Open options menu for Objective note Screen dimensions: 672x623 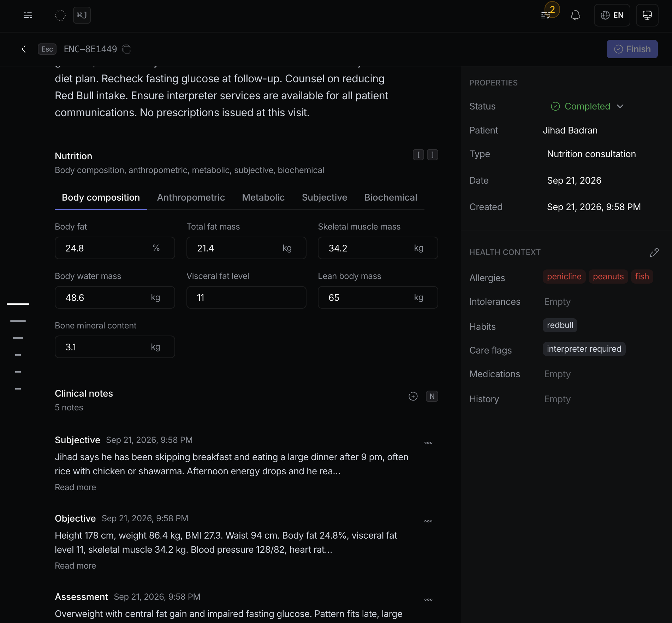pyautogui.click(x=428, y=521)
